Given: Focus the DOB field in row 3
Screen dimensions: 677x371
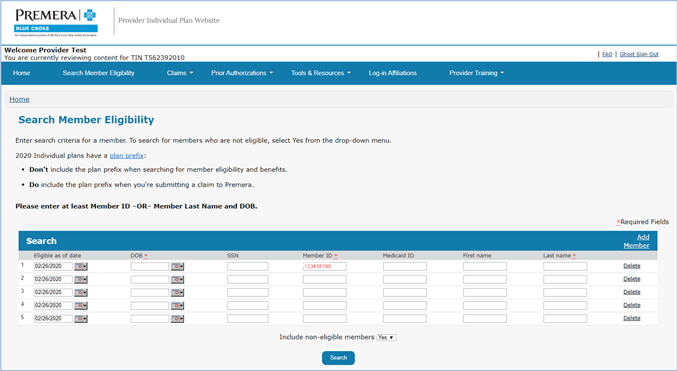Looking at the screenshot, I should pyautogui.click(x=150, y=292).
